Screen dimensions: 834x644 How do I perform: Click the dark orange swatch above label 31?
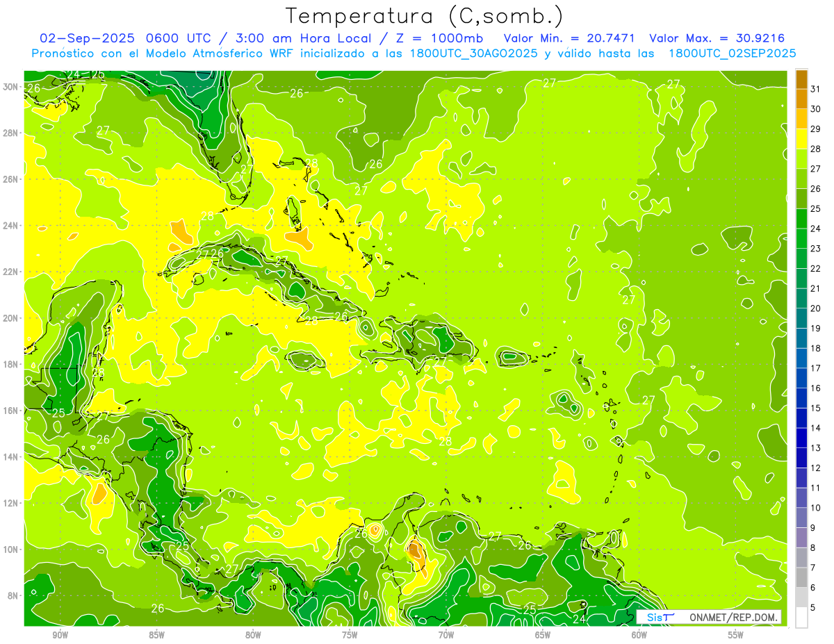801,79
